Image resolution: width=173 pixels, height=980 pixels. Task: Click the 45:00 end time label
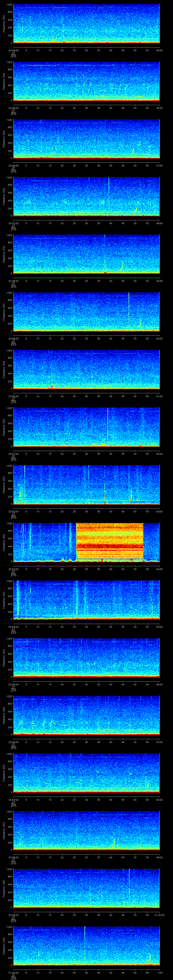[160, 50]
